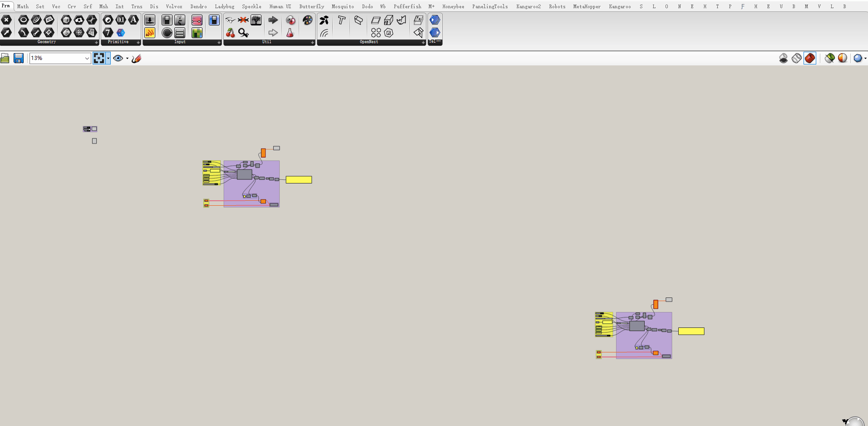This screenshot has width=868, height=426.
Task: Expand the Input panel
Action: point(219,42)
